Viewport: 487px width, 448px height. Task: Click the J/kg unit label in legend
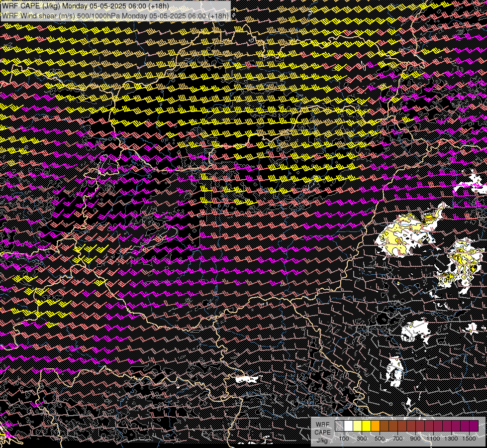pyautogui.click(x=322, y=441)
